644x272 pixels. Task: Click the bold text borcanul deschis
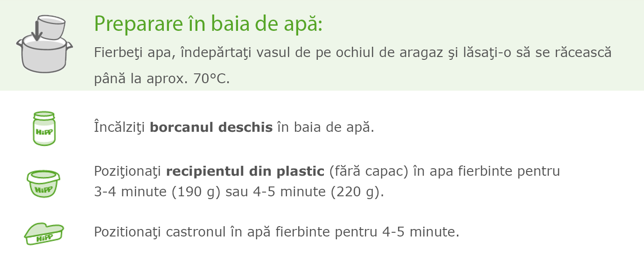pos(211,127)
